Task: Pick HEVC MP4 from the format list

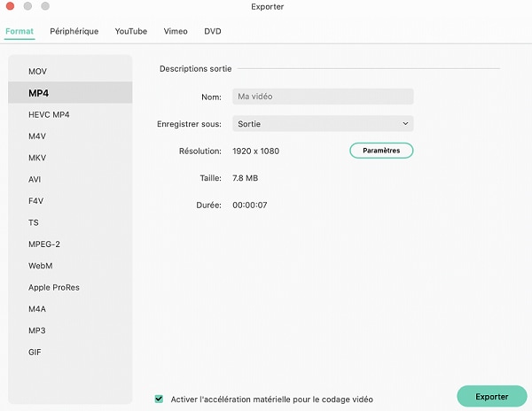Action: (70, 114)
